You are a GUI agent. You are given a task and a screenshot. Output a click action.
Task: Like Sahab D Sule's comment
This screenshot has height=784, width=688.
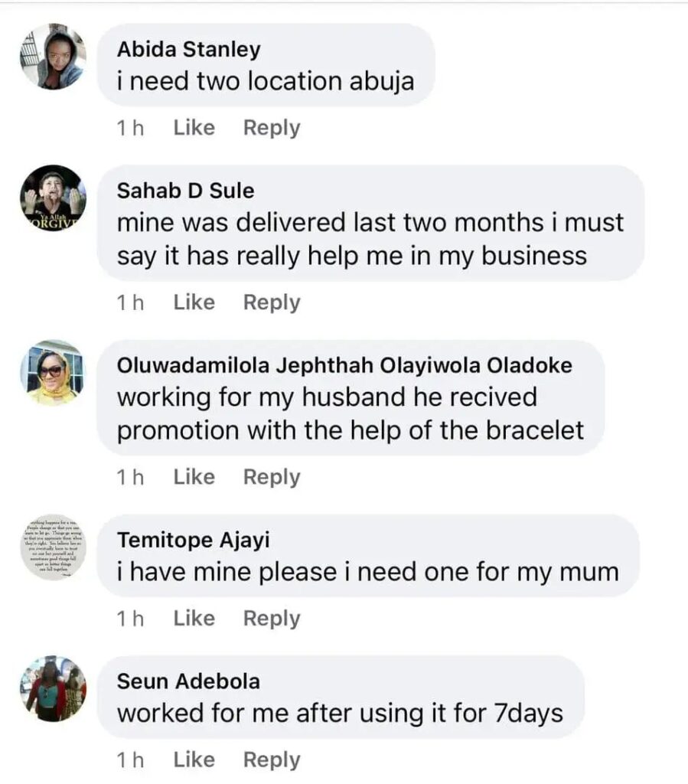tap(194, 302)
